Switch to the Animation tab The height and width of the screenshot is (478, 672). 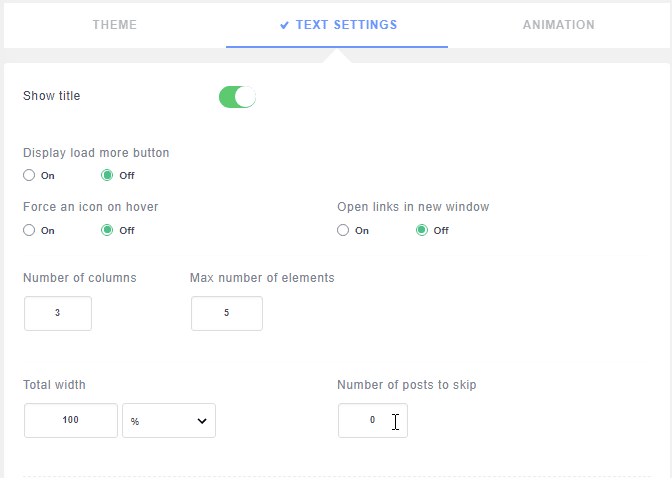click(x=558, y=25)
